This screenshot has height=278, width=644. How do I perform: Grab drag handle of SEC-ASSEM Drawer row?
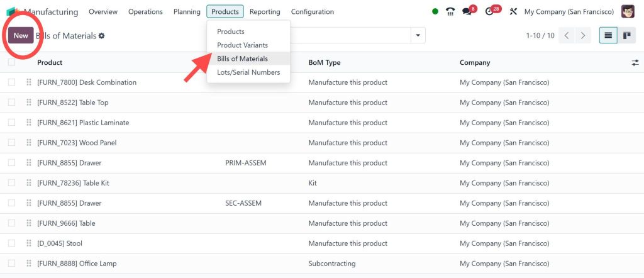click(x=29, y=203)
